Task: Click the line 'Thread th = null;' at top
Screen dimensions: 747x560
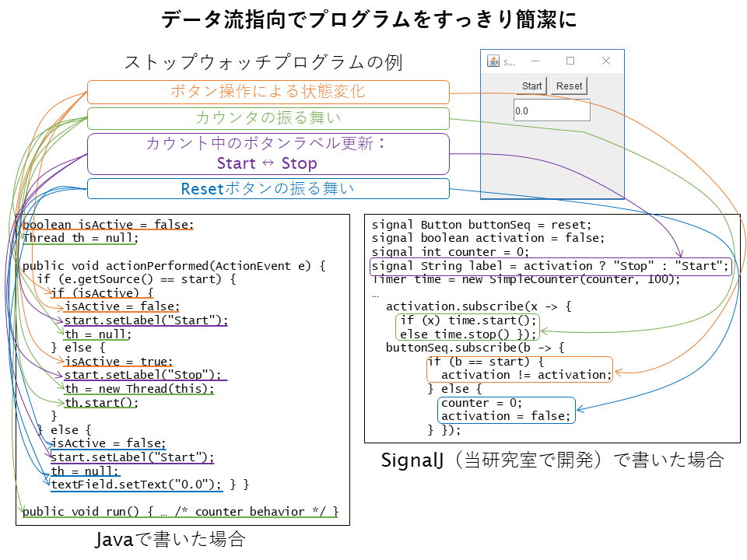Action: [80, 238]
